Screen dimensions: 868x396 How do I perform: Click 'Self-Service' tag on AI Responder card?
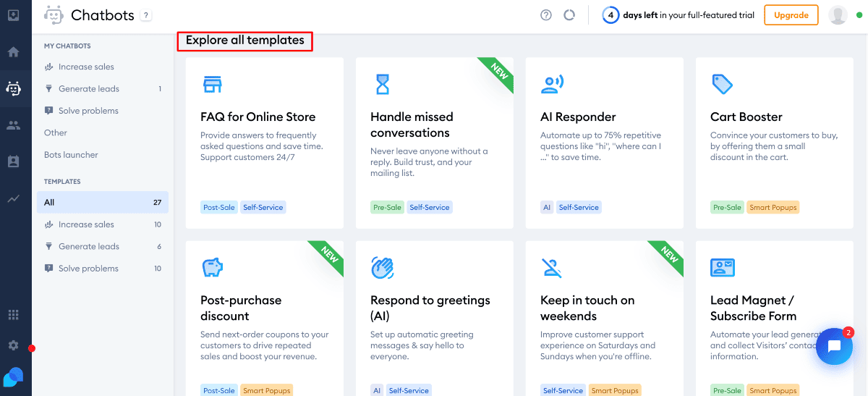[x=579, y=207]
